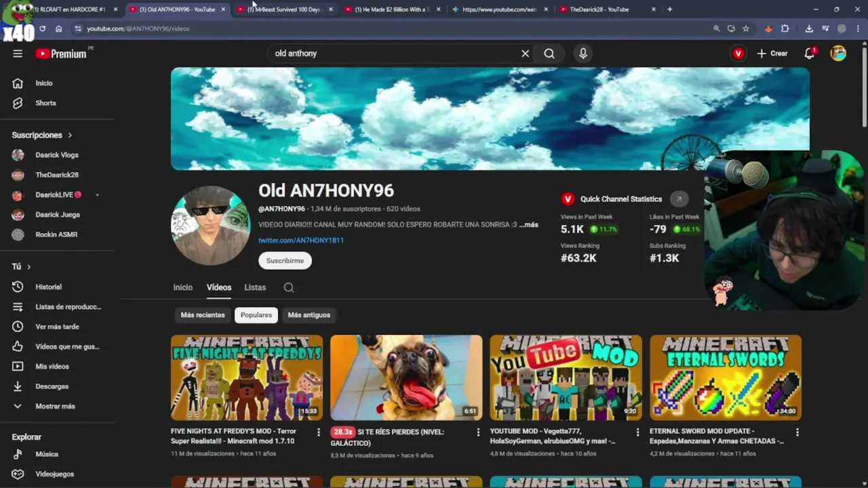Viewport: 868px width, 488px height.
Task: Click the Crear button
Action: point(772,54)
